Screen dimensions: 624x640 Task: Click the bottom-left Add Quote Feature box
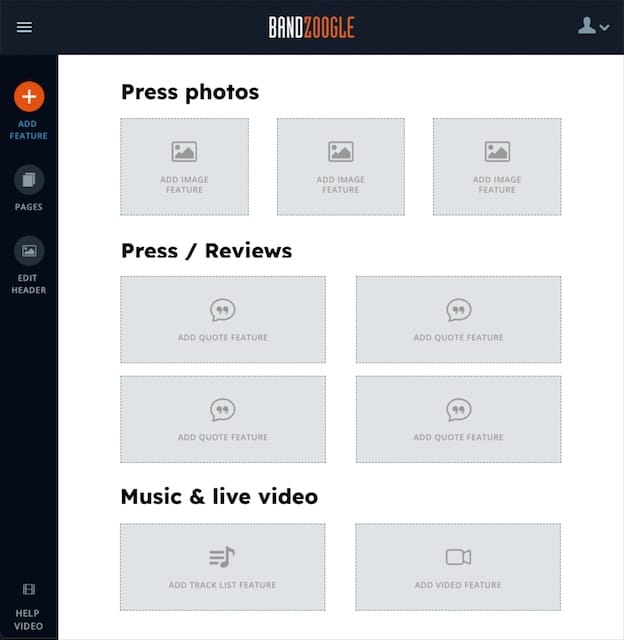click(223, 419)
